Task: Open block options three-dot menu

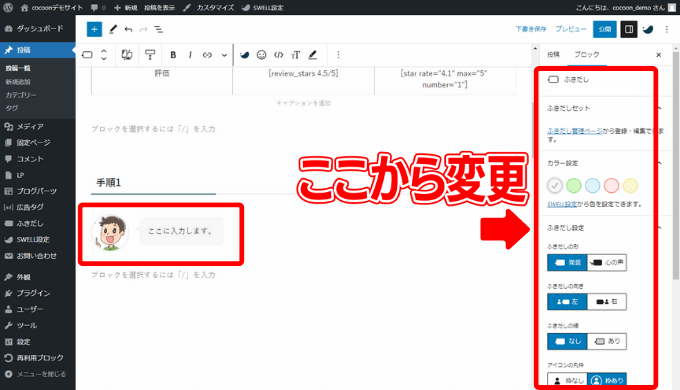Action: point(338,55)
